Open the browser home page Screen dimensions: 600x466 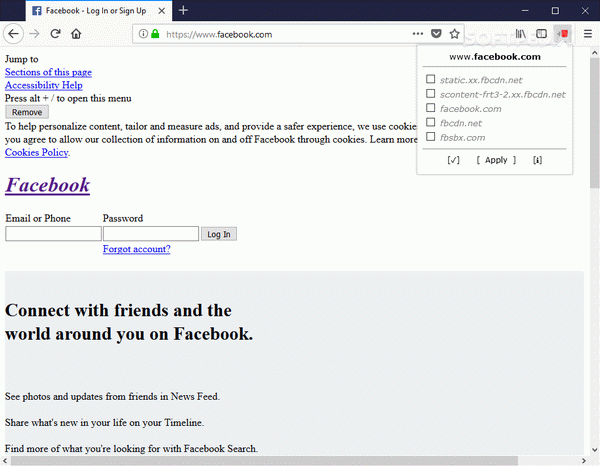click(76, 34)
